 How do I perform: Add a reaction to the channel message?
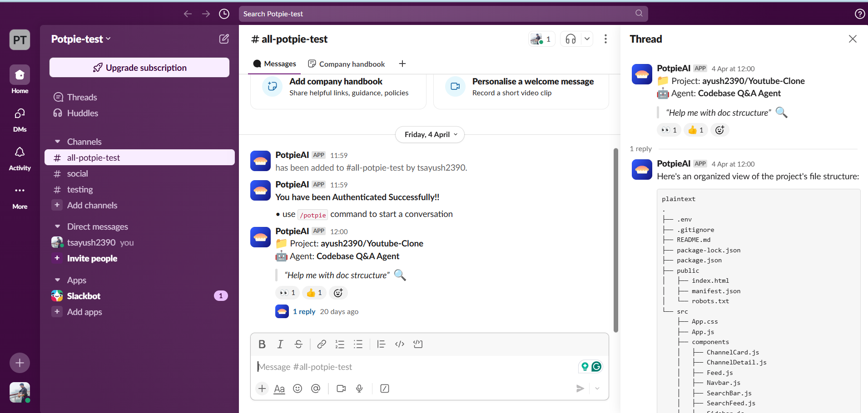pos(338,293)
